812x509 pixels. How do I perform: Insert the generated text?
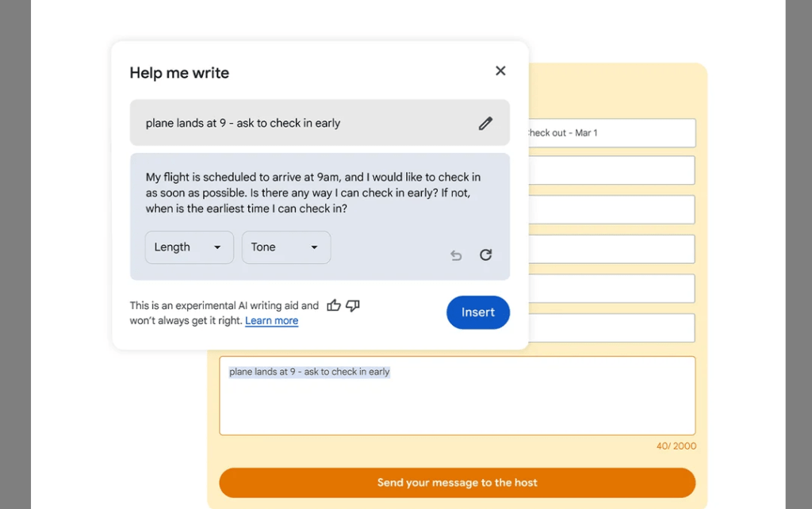click(478, 312)
